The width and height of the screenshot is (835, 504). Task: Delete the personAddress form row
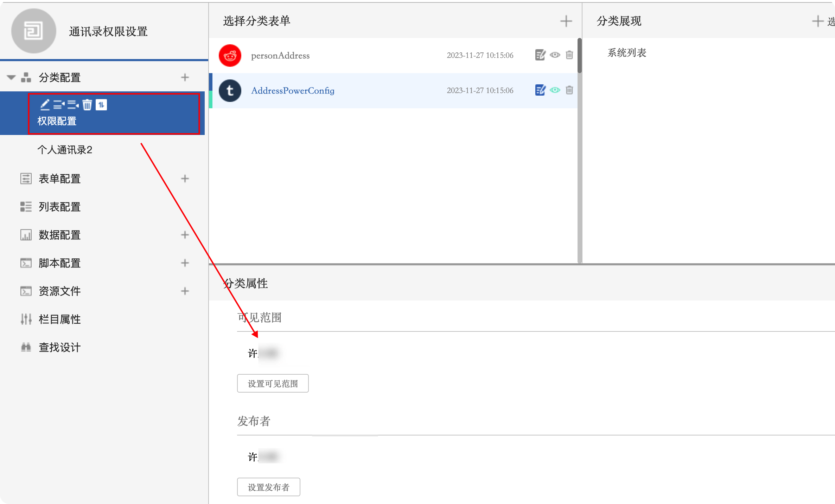tap(569, 55)
